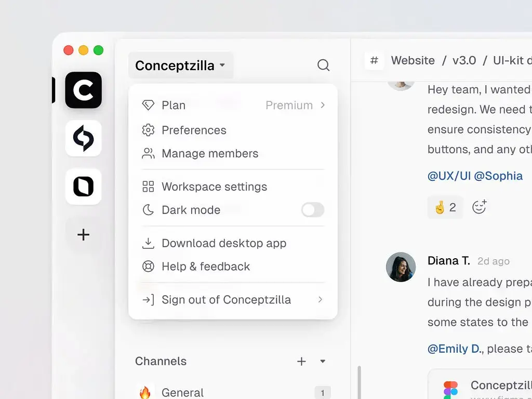The image size is (532, 399).
Task: Click the hash channel icon in header
Action: point(374,60)
